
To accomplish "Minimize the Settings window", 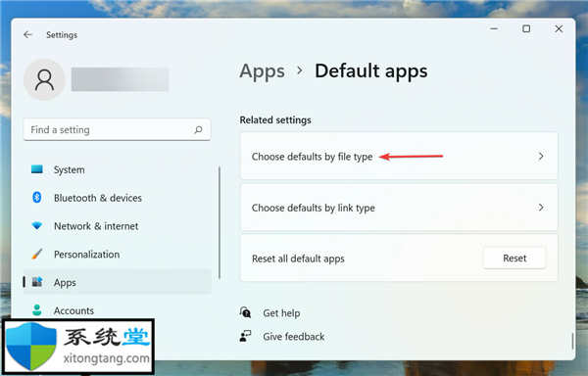I will pos(494,28).
